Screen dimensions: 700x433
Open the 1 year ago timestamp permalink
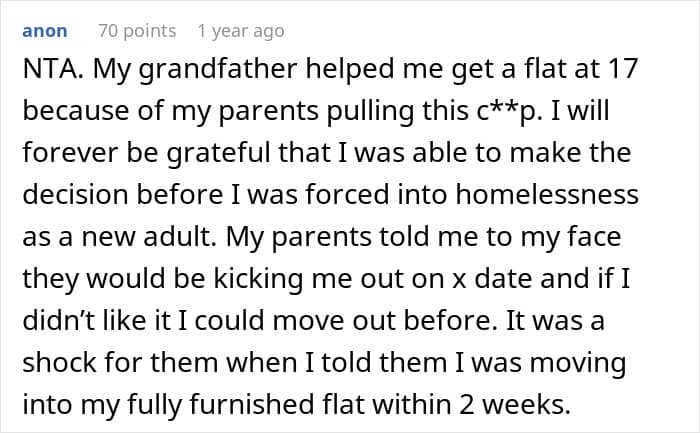241,31
